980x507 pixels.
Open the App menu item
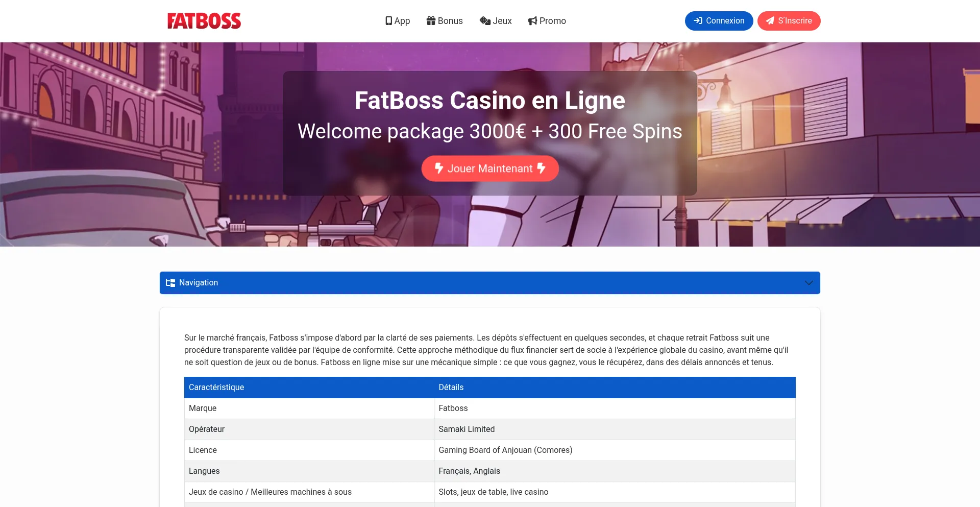tap(398, 21)
